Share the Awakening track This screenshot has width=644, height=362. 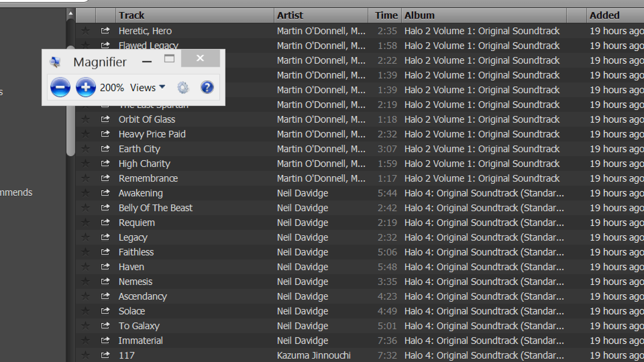tap(105, 193)
